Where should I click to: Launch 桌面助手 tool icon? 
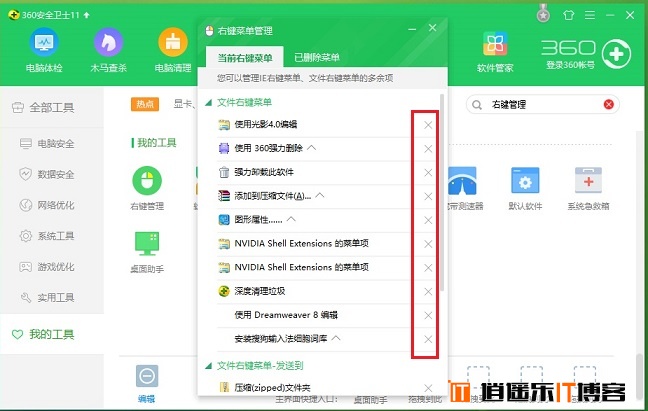(147, 244)
